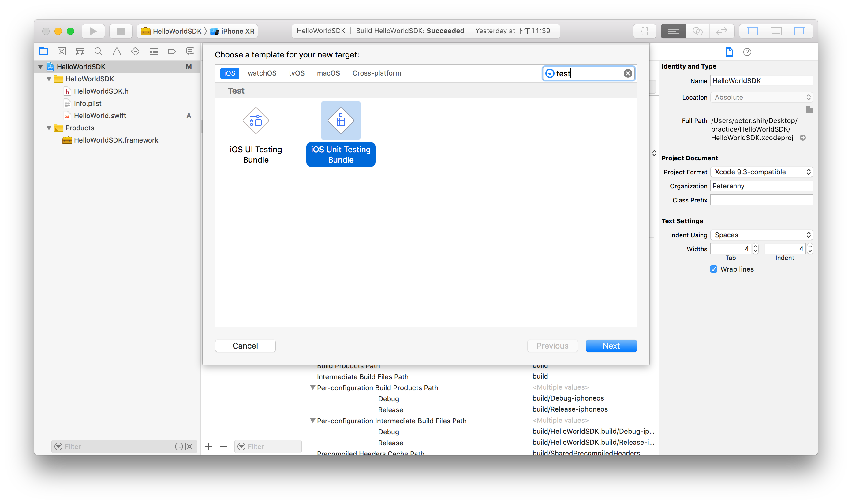Open the Project Format dropdown
The height and width of the screenshot is (504, 852).
point(761,172)
